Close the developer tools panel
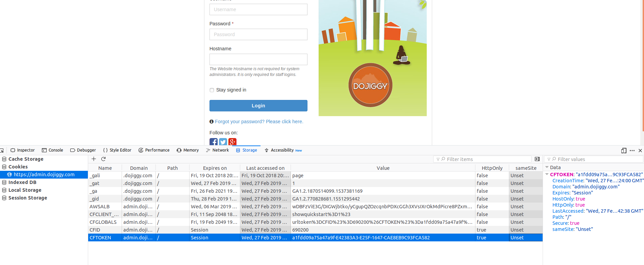Viewport: 644px width, 265px height. pos(640,151)
